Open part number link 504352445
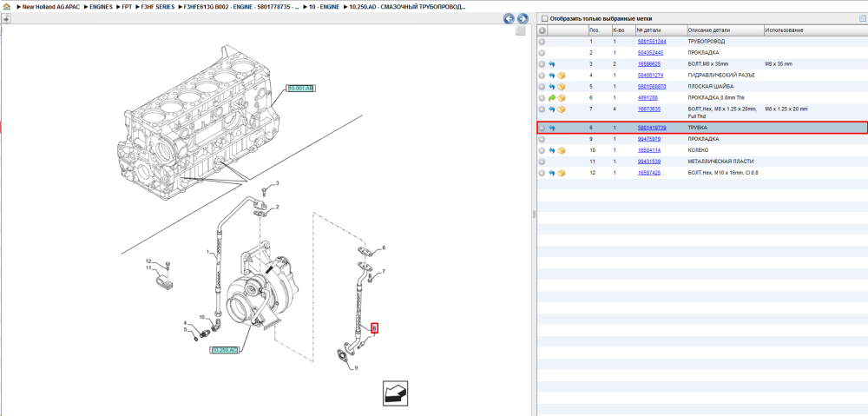This screenshot has height=416, width=868. tap(650, 53)
